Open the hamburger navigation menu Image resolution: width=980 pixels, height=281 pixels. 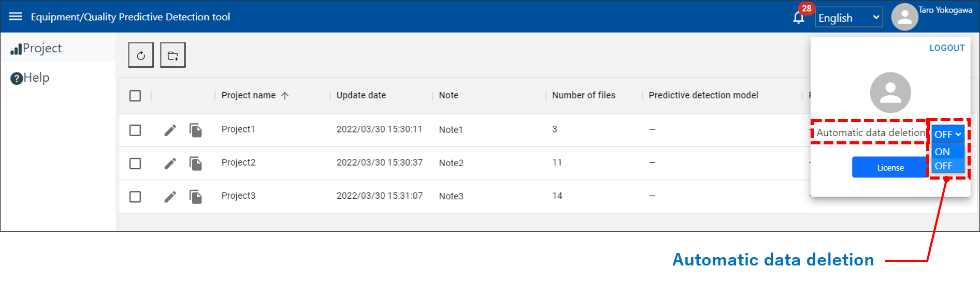[16, 17]
